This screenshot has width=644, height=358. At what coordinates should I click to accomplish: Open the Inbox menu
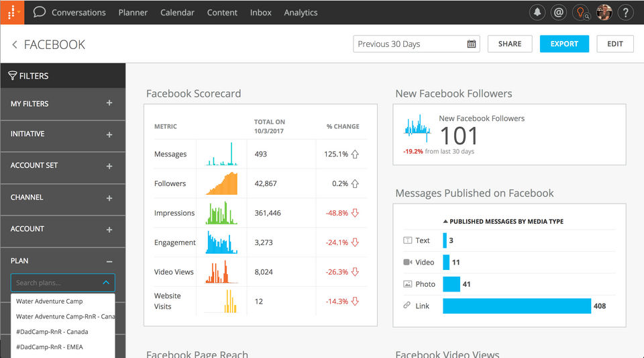[260, 12]
